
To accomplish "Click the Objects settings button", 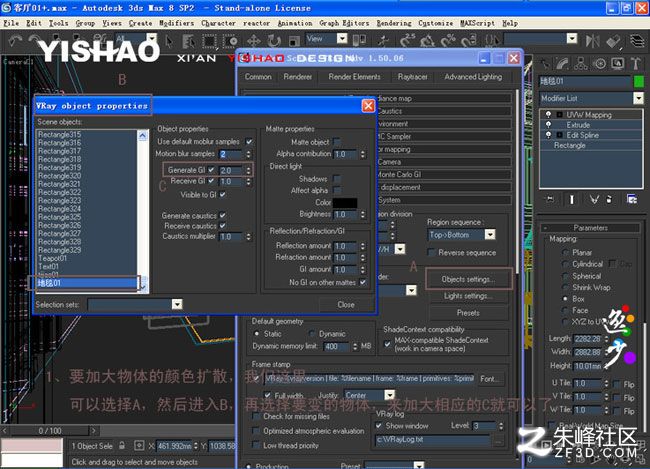I will pyautogui.click(x=468, y=279).
